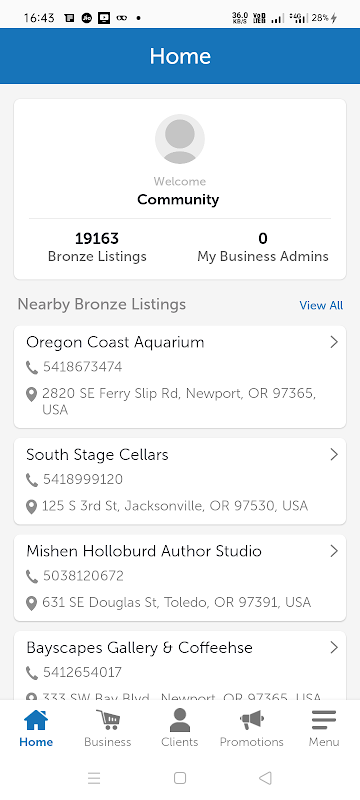The height and width of the screenshot is (800, 360).
Task: Open South Stage Cellars chevron arrow
Action: pos(334,454)
